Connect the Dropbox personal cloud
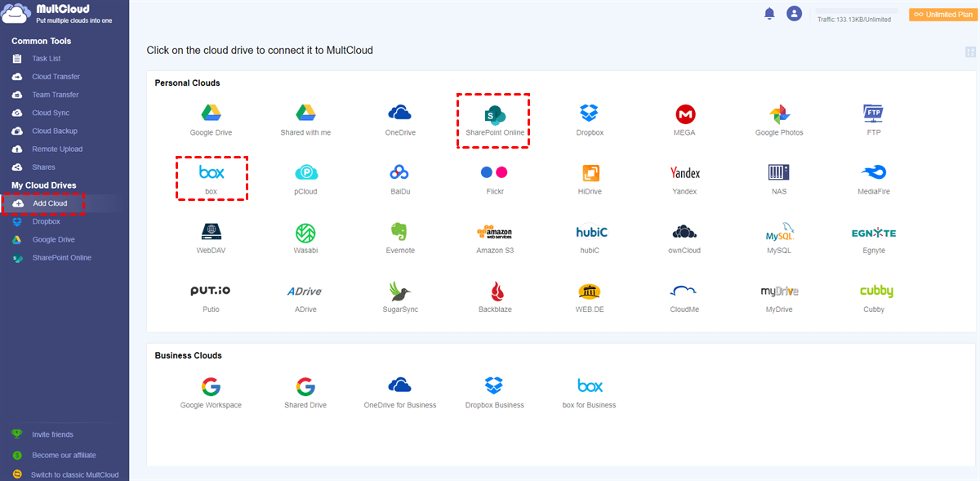This screenshot has width=980, height=481. [590, 119]
